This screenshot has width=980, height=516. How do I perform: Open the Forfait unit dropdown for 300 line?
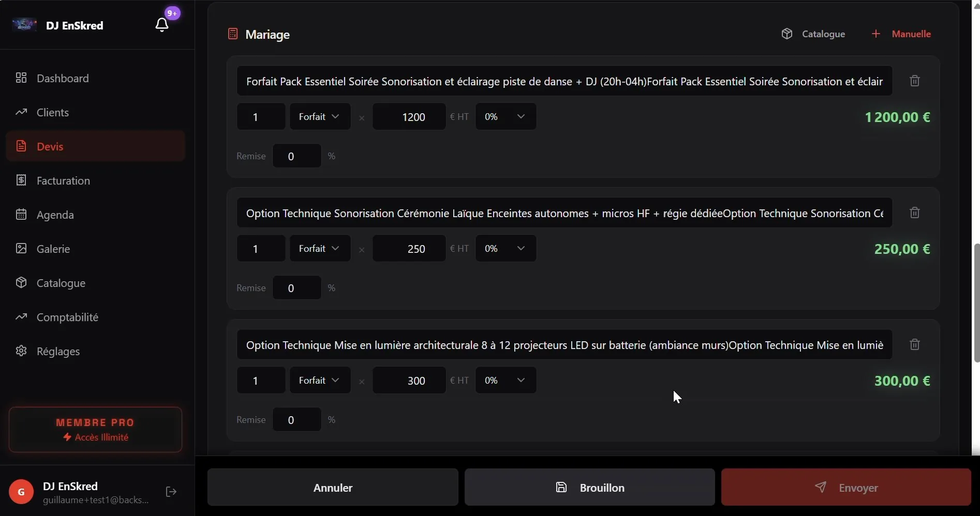pyautogui.click(x=320, y=381)
